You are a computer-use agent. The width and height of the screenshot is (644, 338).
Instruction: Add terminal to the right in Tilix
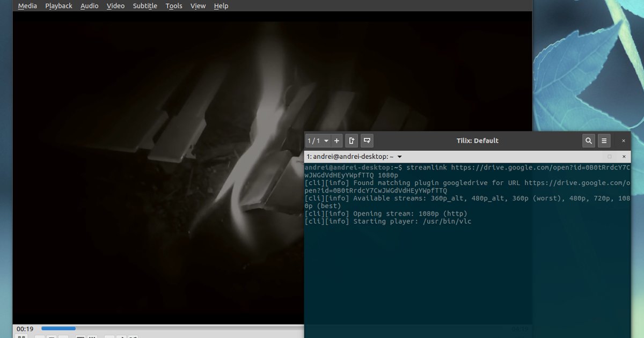(x=352, y=141)
